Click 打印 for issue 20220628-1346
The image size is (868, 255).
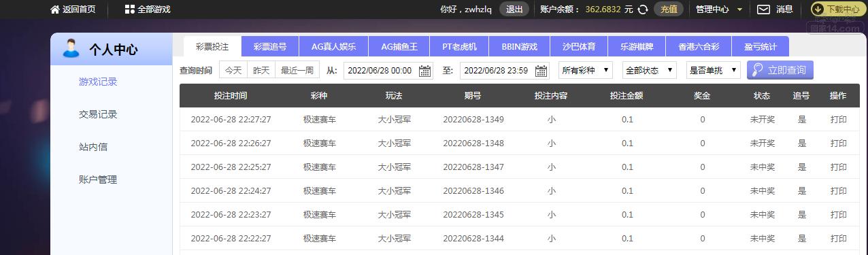(x=839, y=191)
